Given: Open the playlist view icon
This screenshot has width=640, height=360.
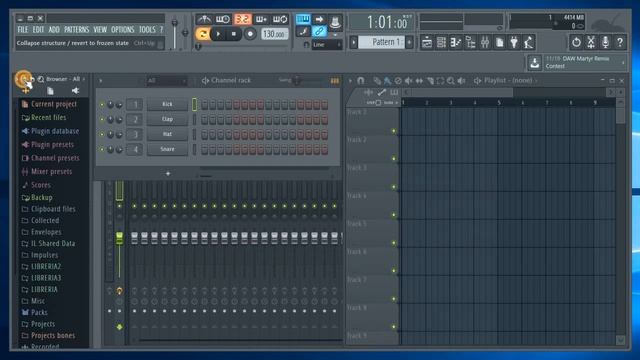Looking at the screenshot, I should (427, 42).
